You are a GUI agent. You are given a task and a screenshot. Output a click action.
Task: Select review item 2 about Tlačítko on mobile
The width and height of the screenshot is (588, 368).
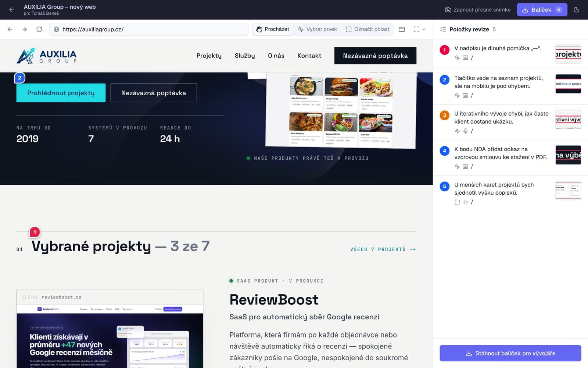(510, 87)
